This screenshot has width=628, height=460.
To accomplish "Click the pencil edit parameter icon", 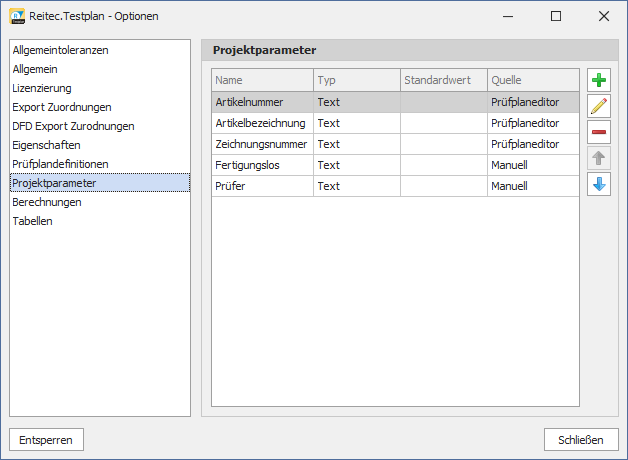I will coord(598,107).
